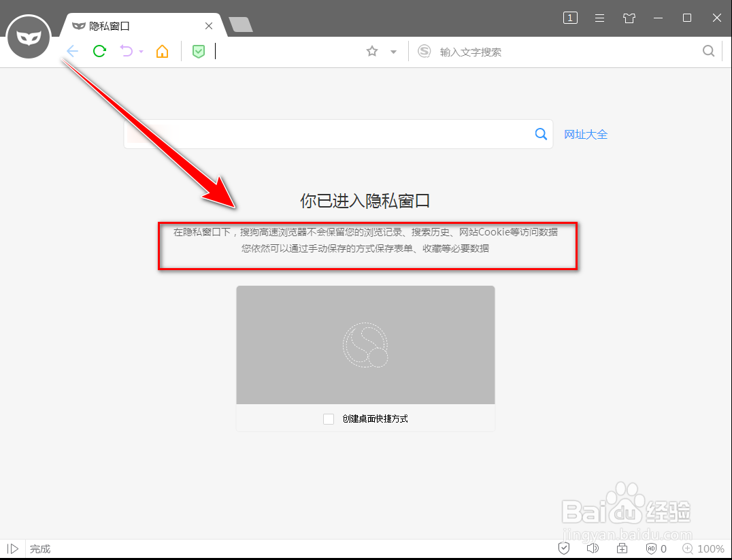Screen dimensions: 732x560
Task: Click the blue magnifier search button
Action: tap(541, 134)
